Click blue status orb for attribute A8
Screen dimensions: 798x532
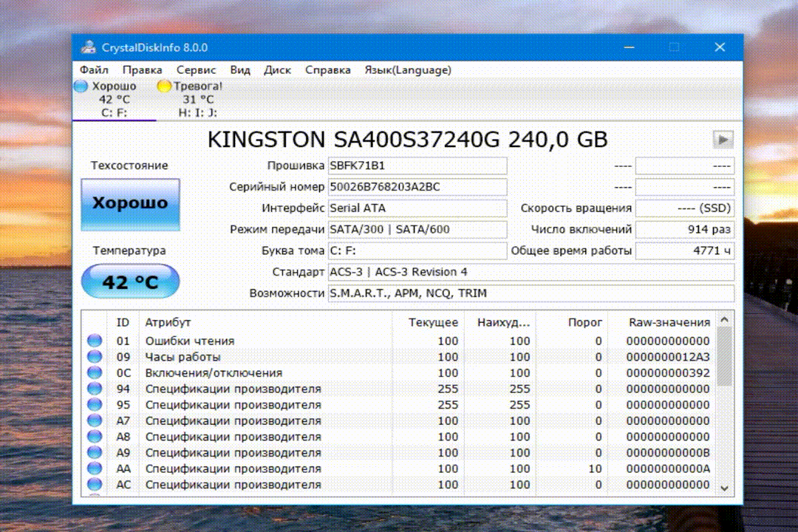(94, 436)
